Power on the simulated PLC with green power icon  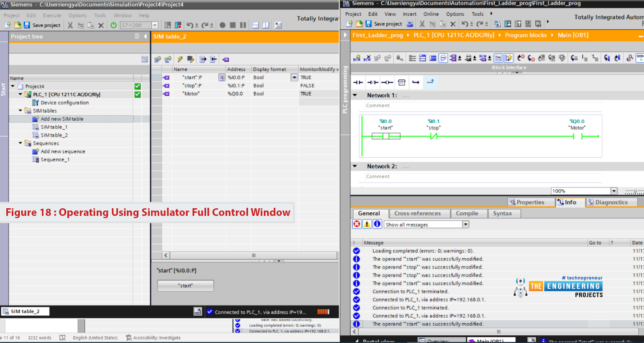(x=113, y=25)
